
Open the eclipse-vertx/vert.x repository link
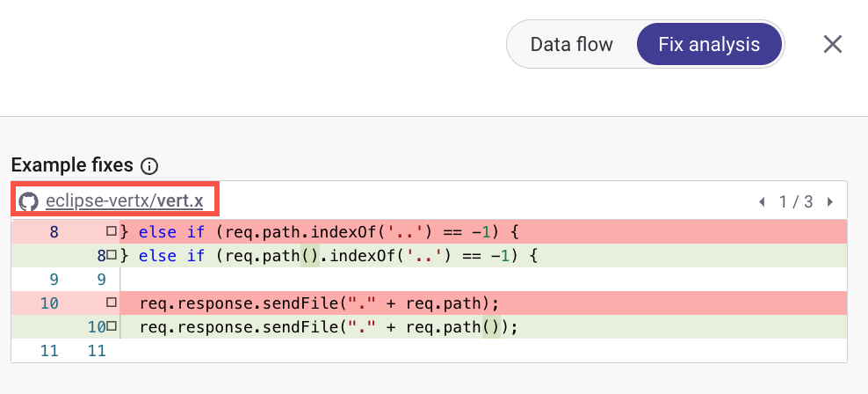tap(125, 201)
